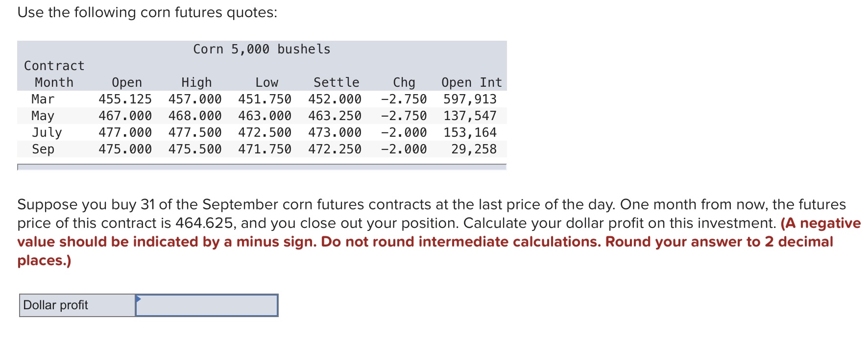Screen dimensions: 868x347
Task: Click the Contract Month header
Action: [53, 74]
